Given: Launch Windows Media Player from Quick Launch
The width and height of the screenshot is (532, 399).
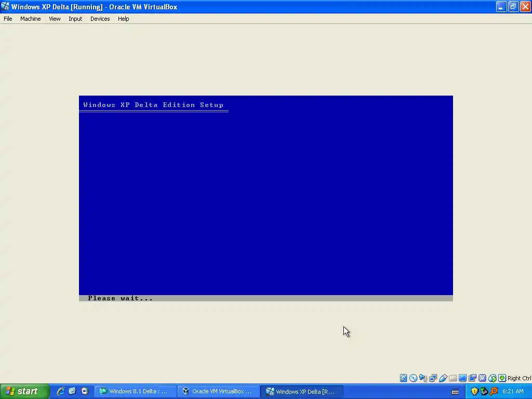Looking at the screenshot, I should [85, 391].
